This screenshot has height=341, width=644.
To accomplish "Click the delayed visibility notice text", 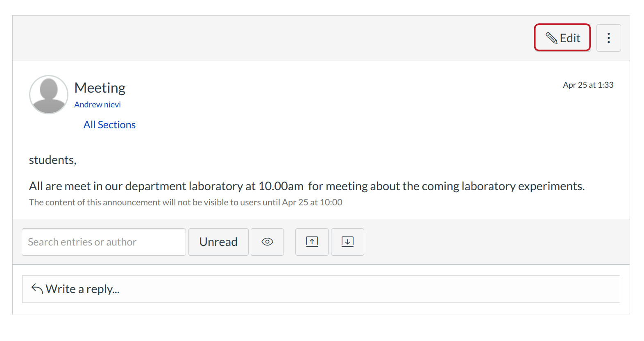I will coord(186,202).
